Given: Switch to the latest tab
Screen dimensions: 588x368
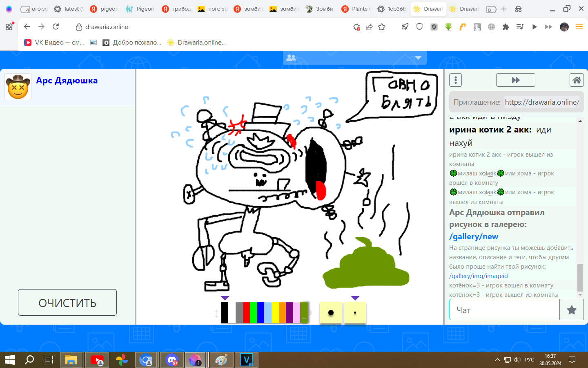Looking at the screenshot, I should [x=69, y=9].
